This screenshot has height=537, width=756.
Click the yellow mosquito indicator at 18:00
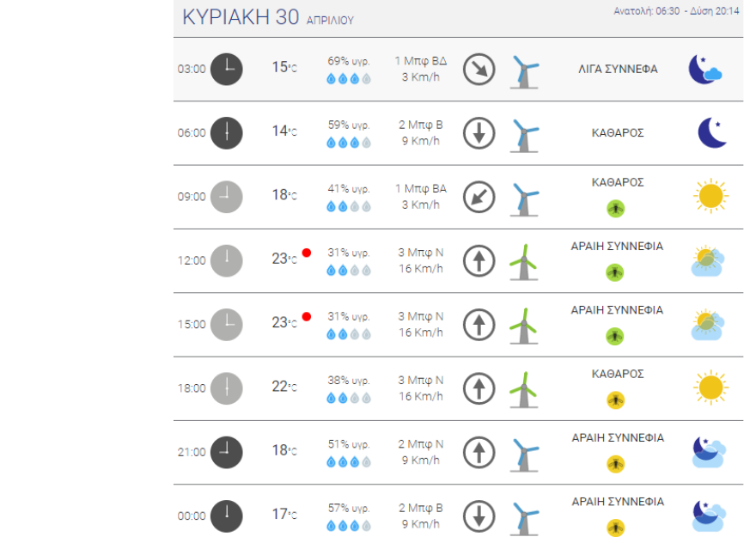615,400
